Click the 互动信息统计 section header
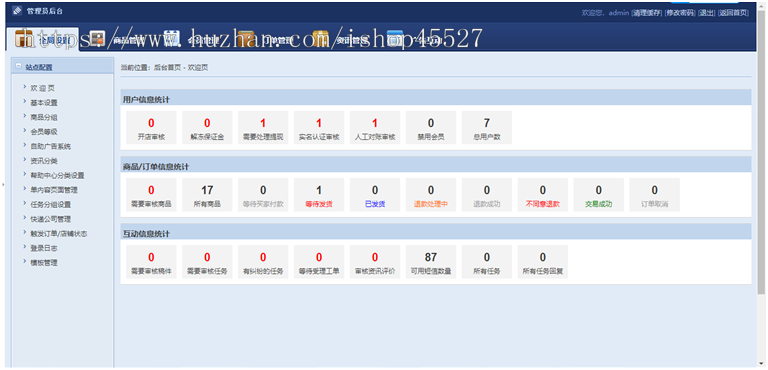768x370 pixels. point(436,231)
